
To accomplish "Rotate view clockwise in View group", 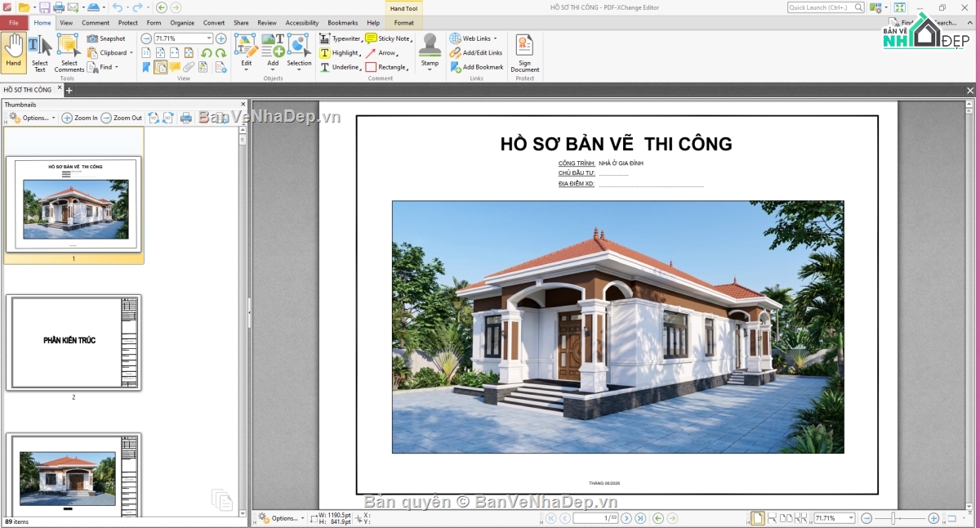I will point(220,53).
